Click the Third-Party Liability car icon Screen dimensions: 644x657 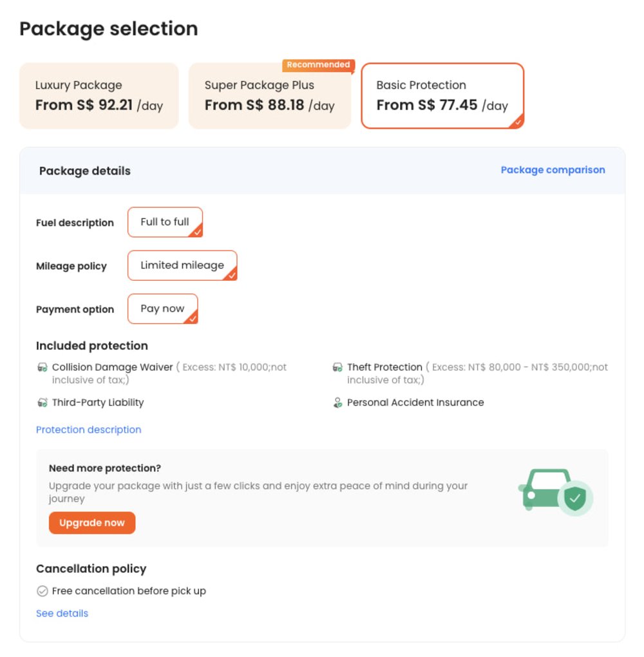pyautogui.click(x=43, y=403)
